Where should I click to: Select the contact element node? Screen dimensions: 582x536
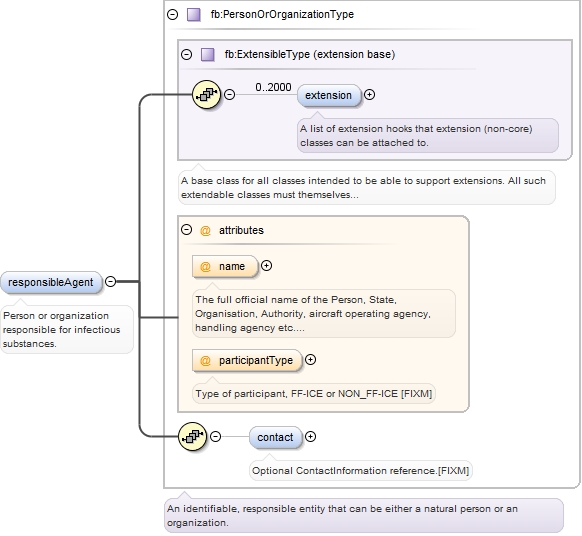click(275, 437)
